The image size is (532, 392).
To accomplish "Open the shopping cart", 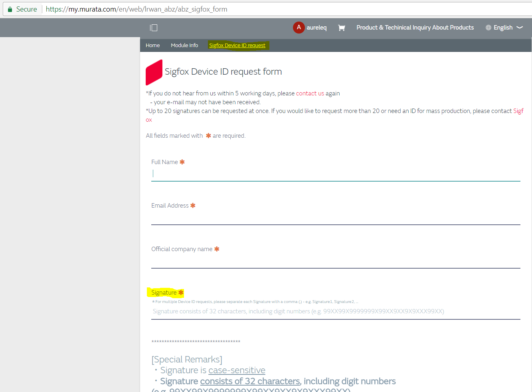I will coord(341,28).
